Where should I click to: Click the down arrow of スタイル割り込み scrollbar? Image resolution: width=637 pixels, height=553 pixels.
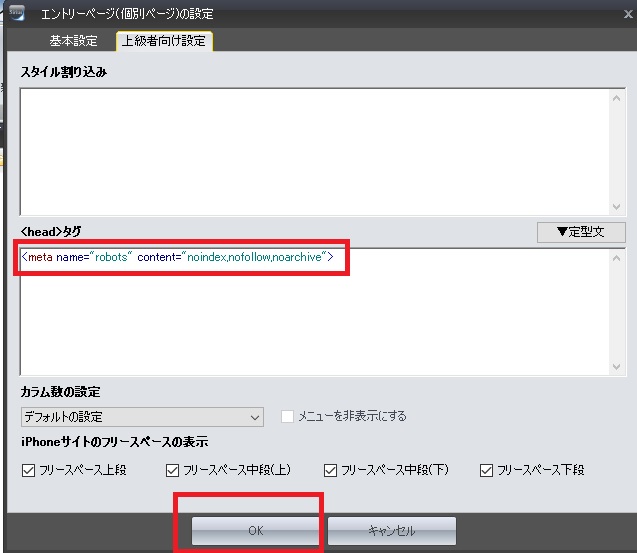coord(618,205)
